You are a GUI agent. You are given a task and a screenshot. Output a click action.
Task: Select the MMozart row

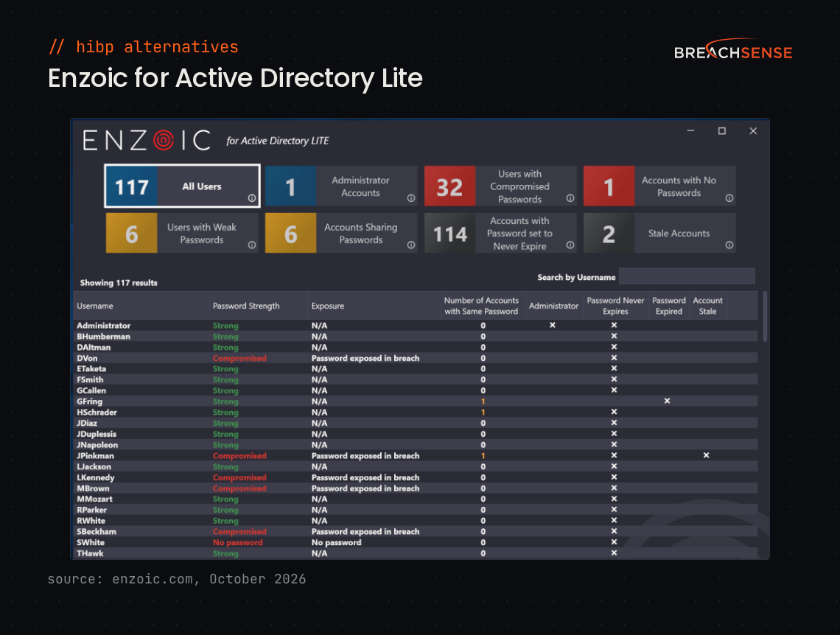pos(415,499)
